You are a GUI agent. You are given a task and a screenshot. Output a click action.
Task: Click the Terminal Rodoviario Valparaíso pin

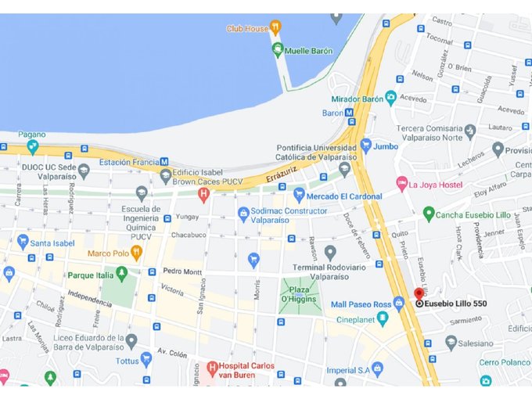(x=330, y=253)
